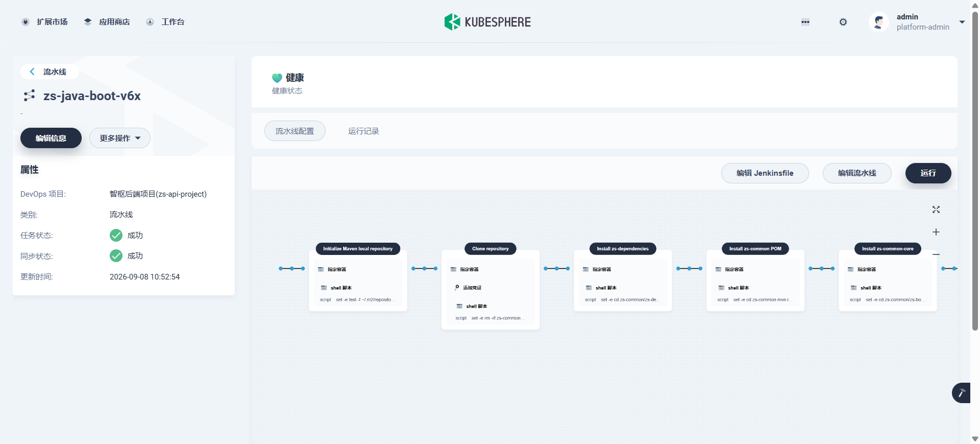Viewport: 980px width, 444px height.
Task: Click 编辑信息 button
Action: click(51, 138)
